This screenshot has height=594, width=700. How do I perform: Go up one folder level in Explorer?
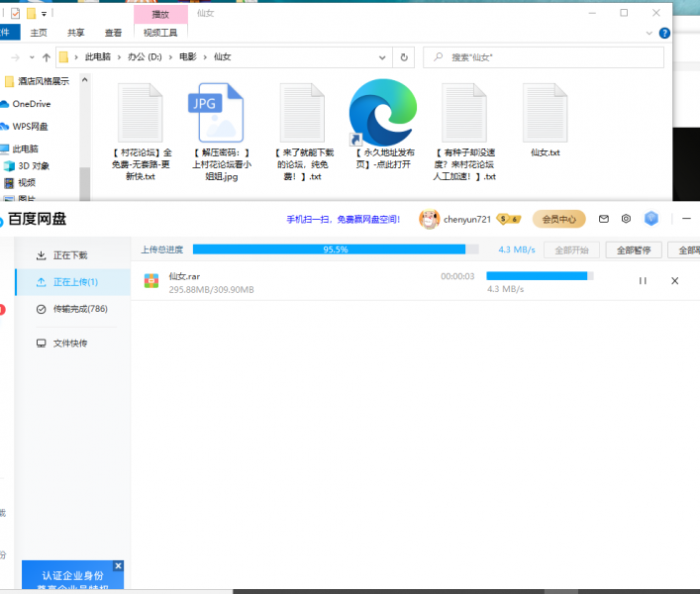[47, 57]
